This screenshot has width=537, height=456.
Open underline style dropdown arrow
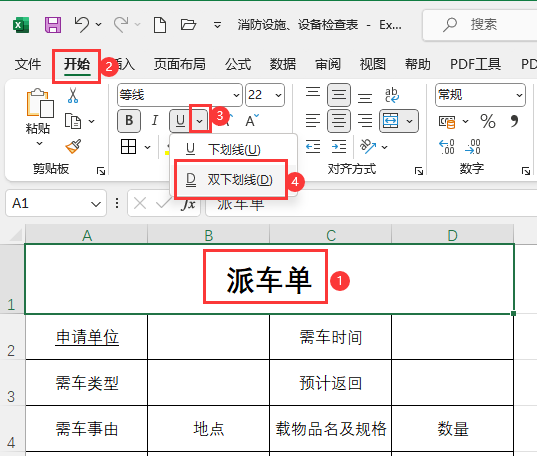click(x=200, y=121)
